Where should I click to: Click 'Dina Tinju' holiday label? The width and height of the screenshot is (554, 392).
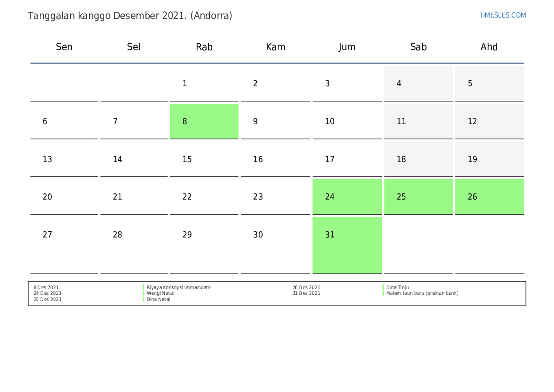tap(398, 287)
